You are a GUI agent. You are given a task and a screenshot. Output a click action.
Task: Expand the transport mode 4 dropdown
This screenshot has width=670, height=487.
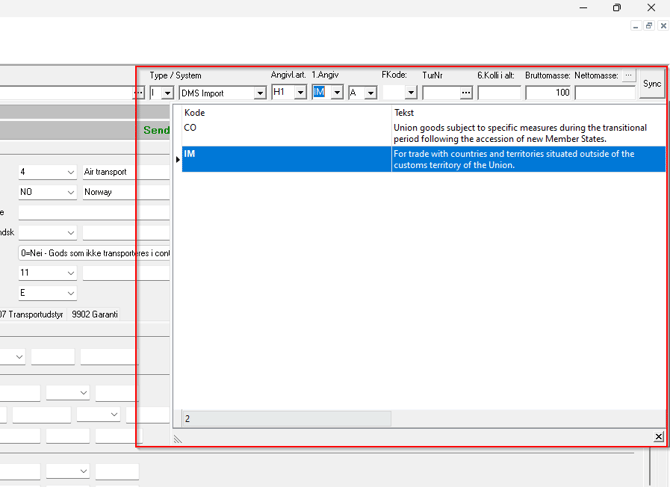click(70, 172)
